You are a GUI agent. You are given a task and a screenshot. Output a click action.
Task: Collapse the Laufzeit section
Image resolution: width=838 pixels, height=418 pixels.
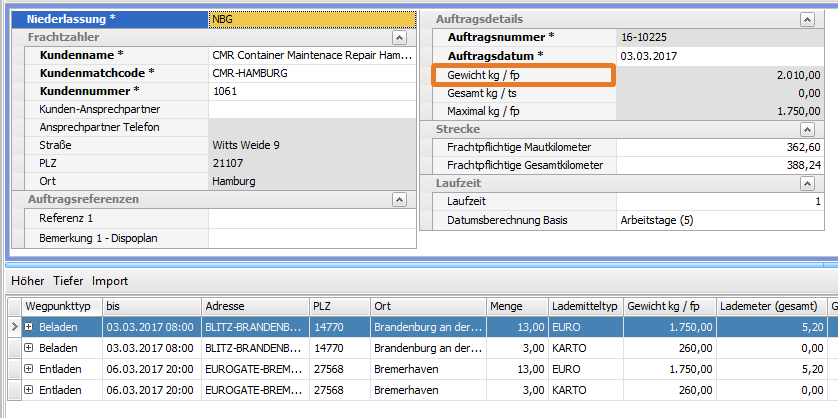[x=806, y=183]
